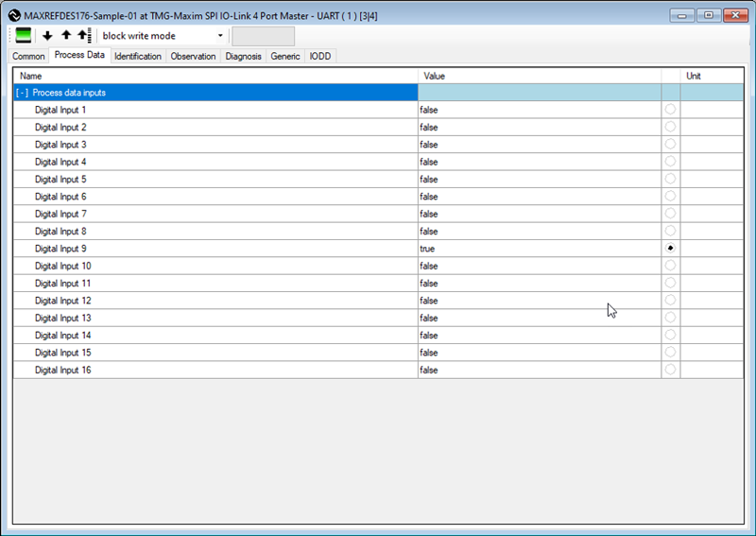Click the download arrow toolbar icon
This screenshot has height=536, width=756.
coord(47,36)
